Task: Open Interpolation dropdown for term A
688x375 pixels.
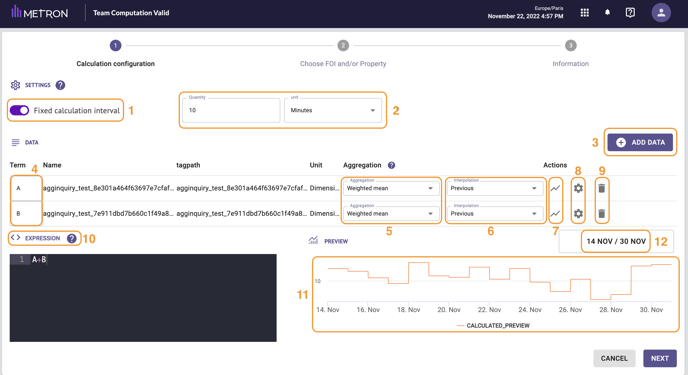Action: click(x=495, y=188)
